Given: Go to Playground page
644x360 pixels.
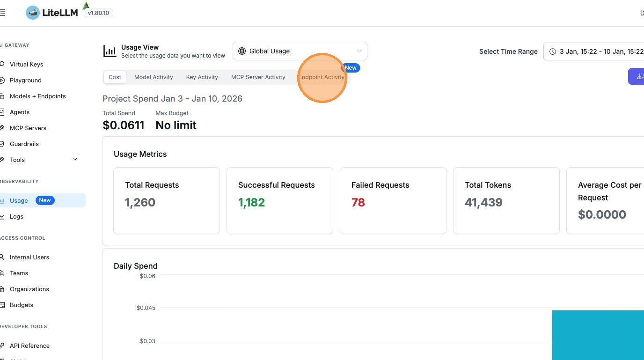Looking at the screenshot, I should [x=25, y=80].
